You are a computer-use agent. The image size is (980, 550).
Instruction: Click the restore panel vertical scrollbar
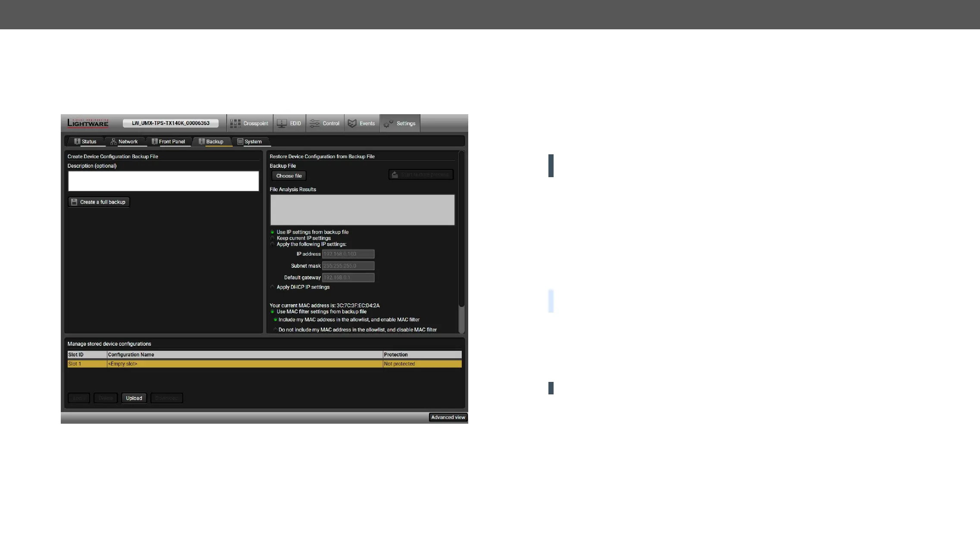461,241
